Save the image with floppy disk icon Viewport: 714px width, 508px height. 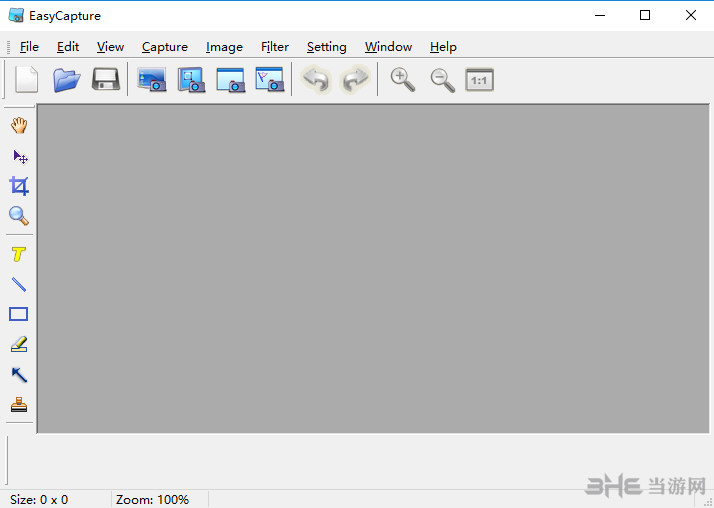pos(106,80)
